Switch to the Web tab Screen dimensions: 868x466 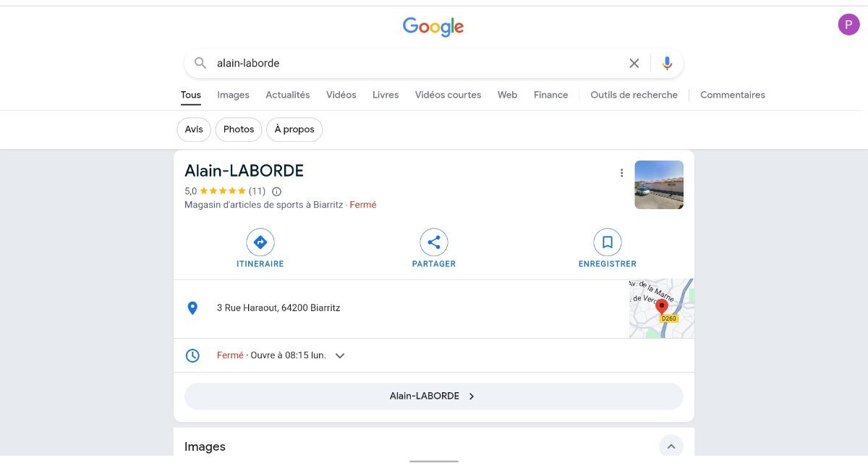pyautogui.click(x=508, y=95)
